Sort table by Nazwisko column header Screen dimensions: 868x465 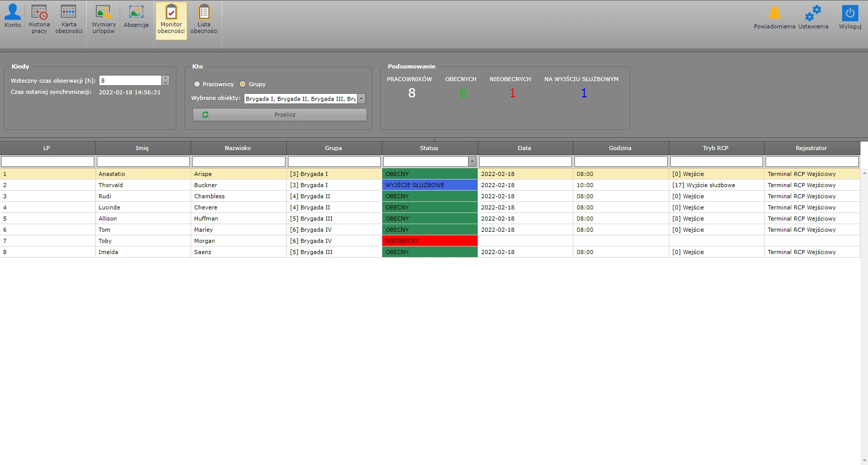(238, 148)
